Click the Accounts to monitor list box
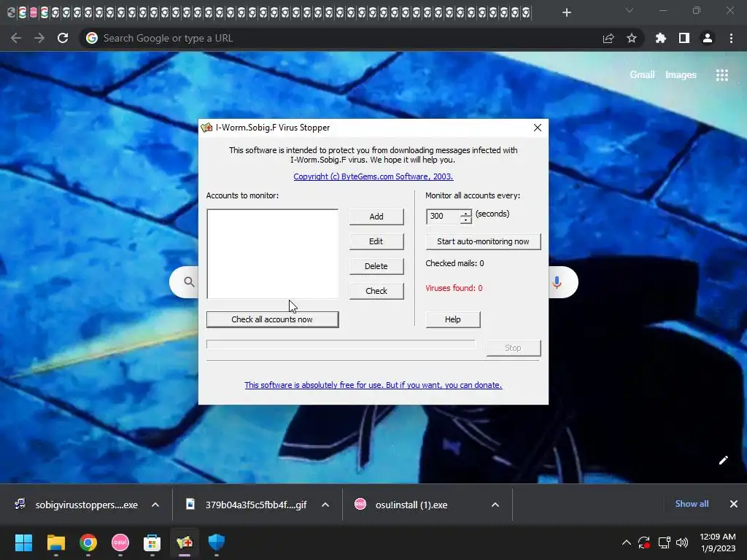This screenshot has height=560, width=747. [273, 254]
